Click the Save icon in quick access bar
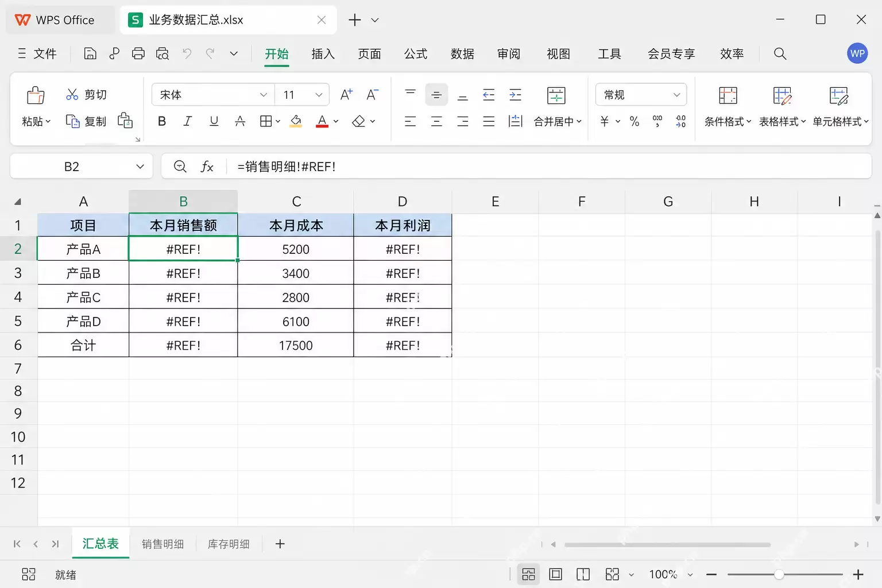Screen dimensions: 882x588 [x=90, y=53]
